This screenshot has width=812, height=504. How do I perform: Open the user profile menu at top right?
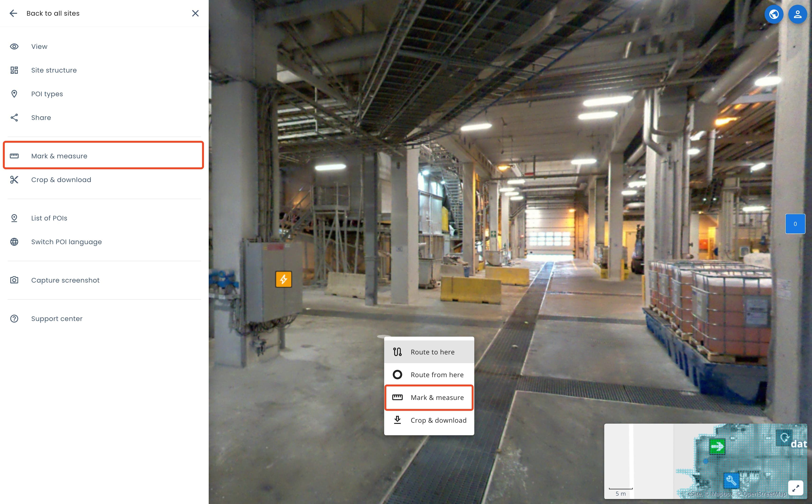click(x=798, y=14)
